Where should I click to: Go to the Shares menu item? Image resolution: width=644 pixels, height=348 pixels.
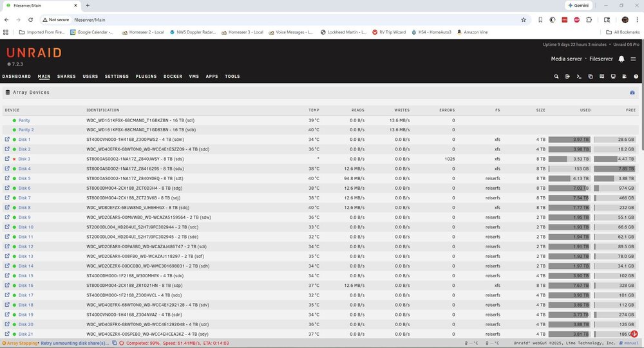point(66,77)
